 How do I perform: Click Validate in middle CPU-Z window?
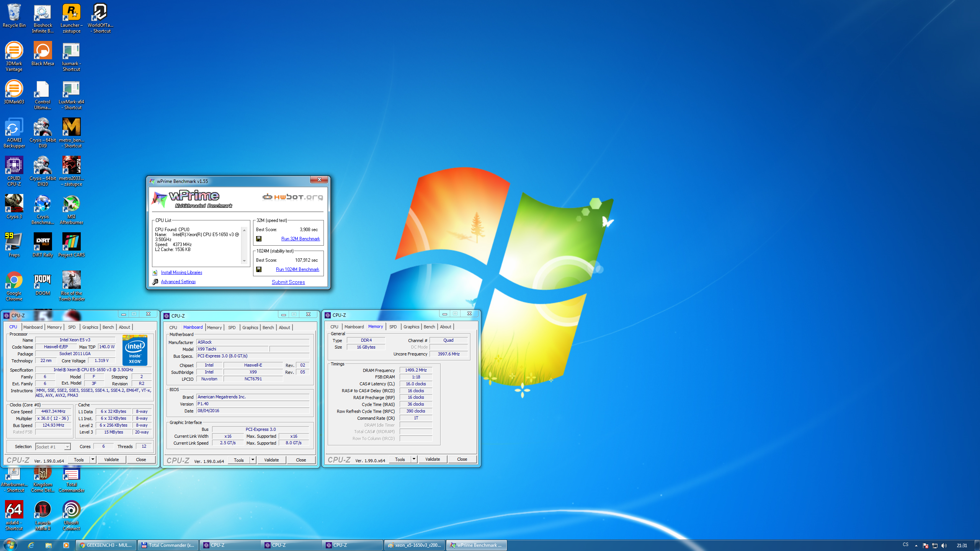pyautogui.click(x=271, y=460)
